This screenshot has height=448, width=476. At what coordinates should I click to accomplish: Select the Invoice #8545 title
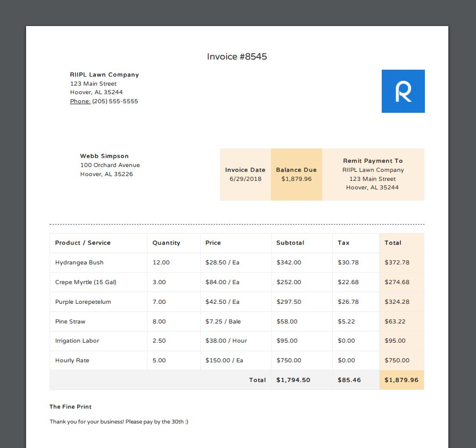(237, 56)
